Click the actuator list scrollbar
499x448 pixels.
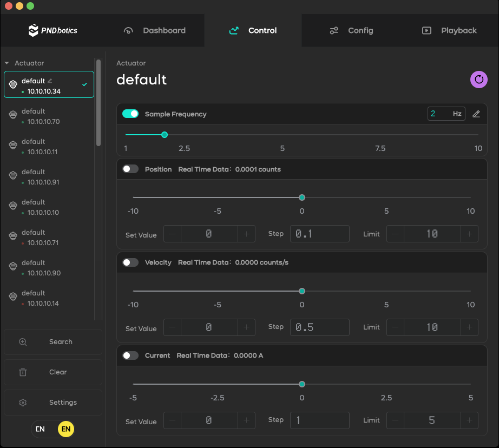[99, 102]
